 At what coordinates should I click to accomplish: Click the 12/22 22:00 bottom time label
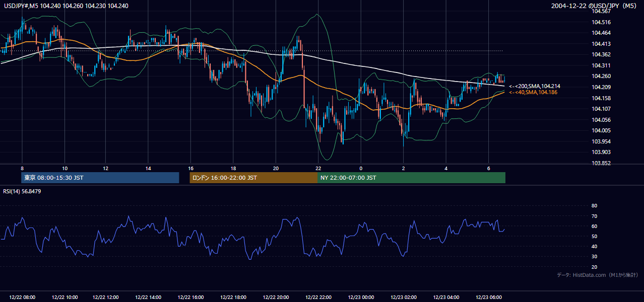pos(318,297)
